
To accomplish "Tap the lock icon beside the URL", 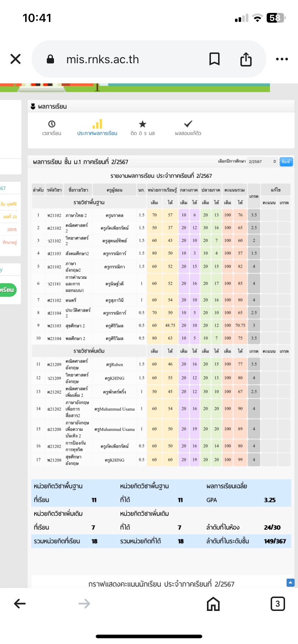I will 50,59.
